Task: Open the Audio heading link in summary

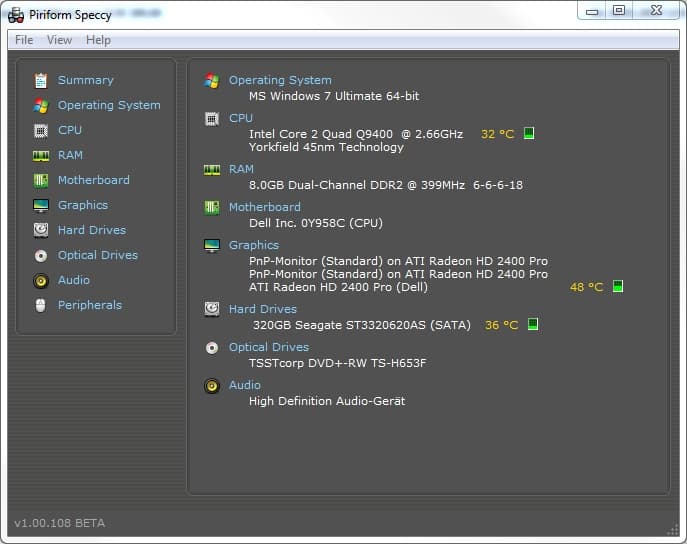Action: pyautogui.click(x=245, y=385)
